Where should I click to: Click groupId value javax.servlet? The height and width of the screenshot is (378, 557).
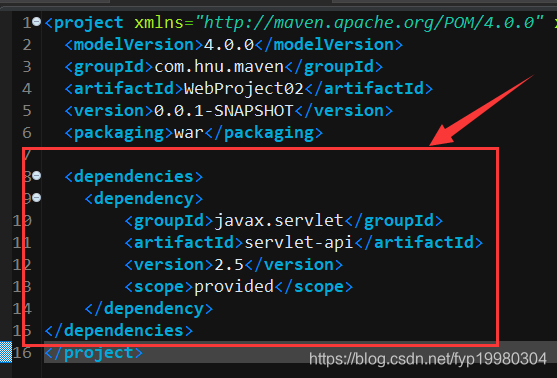click(279, 221)
